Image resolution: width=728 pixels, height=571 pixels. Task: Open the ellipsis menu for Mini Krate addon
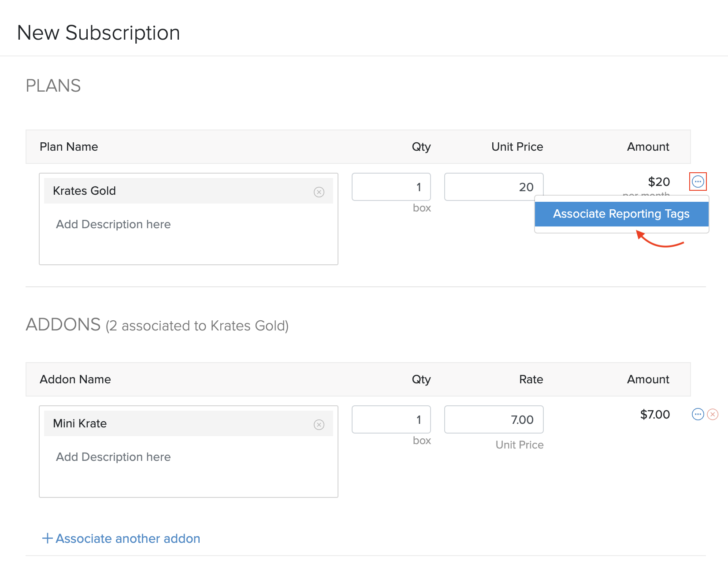point(698,414)
